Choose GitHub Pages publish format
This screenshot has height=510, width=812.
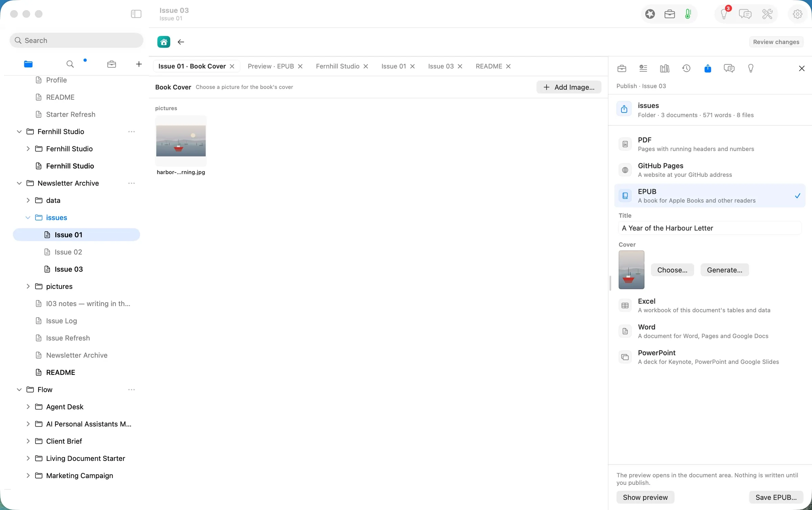tap(710, 170)
